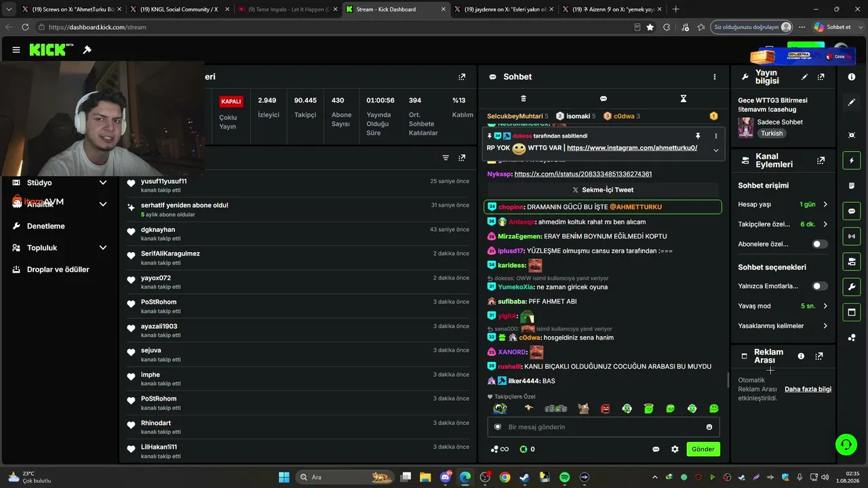Expand the pinned message chevron
Viewport: 868px width, 488px height.
715,150
